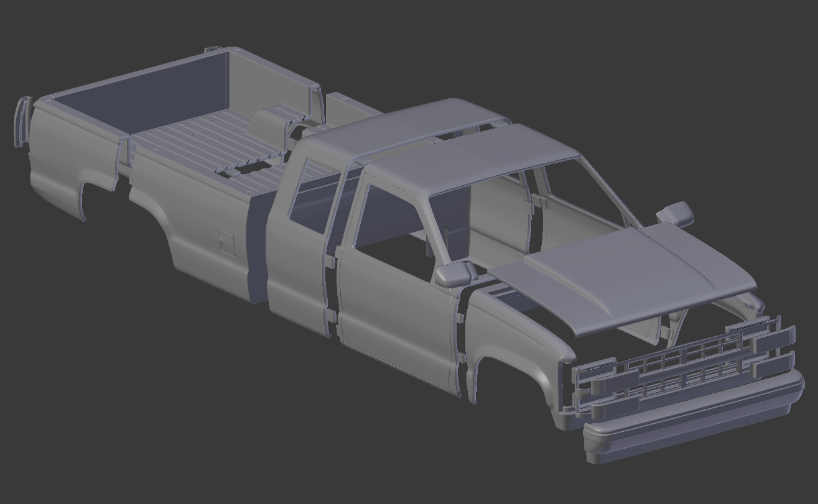The width and height of the screenshot is (818, 504).
Task: Select the small fuel door on bed side
Action: pyautogui.click(x=226, y=243)
